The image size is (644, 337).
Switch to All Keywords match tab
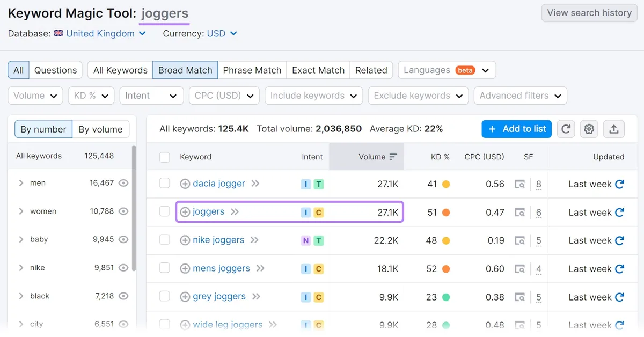[120, 70]
